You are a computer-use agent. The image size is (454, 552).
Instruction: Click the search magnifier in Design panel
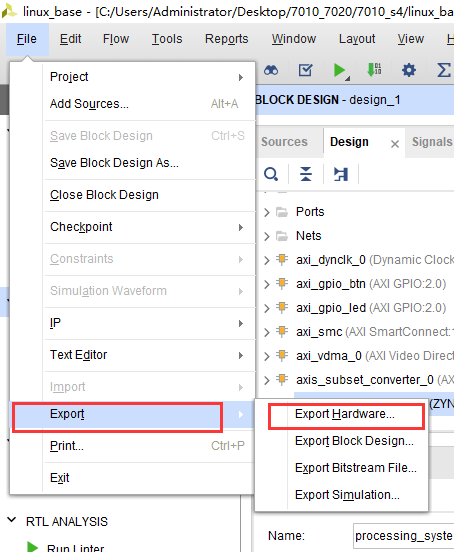click(271, 174)
